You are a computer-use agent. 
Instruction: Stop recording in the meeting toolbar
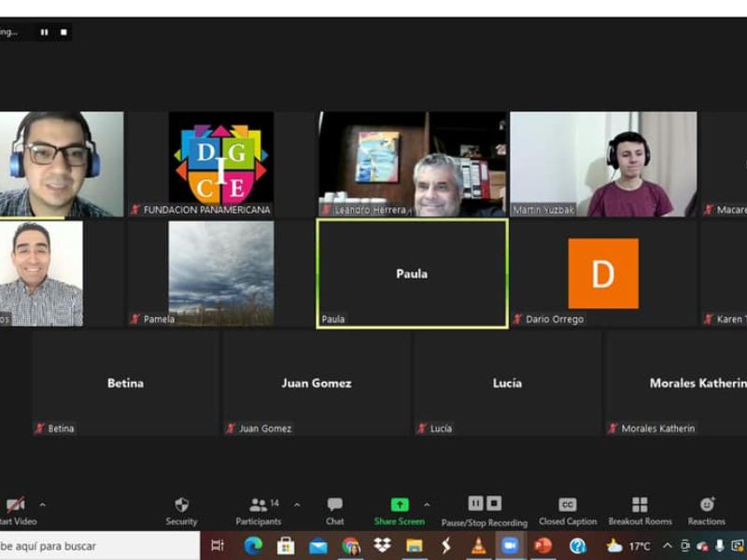[x=494, y=503]
